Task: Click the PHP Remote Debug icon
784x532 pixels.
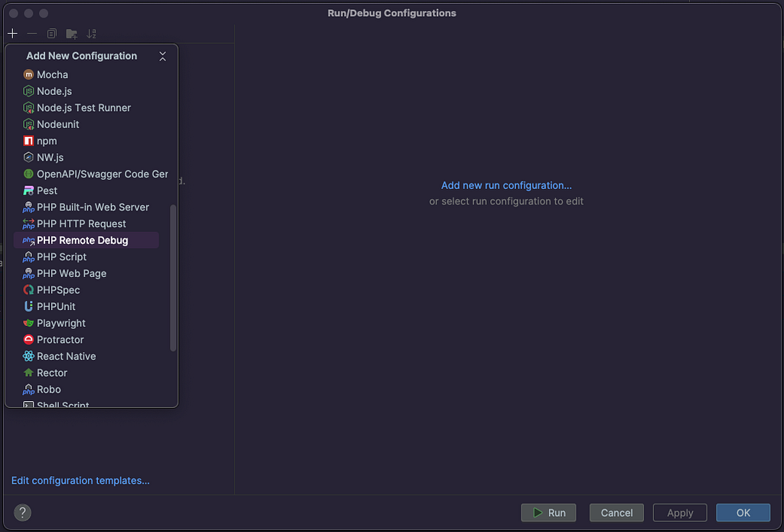Action: [x=28, y=240]
